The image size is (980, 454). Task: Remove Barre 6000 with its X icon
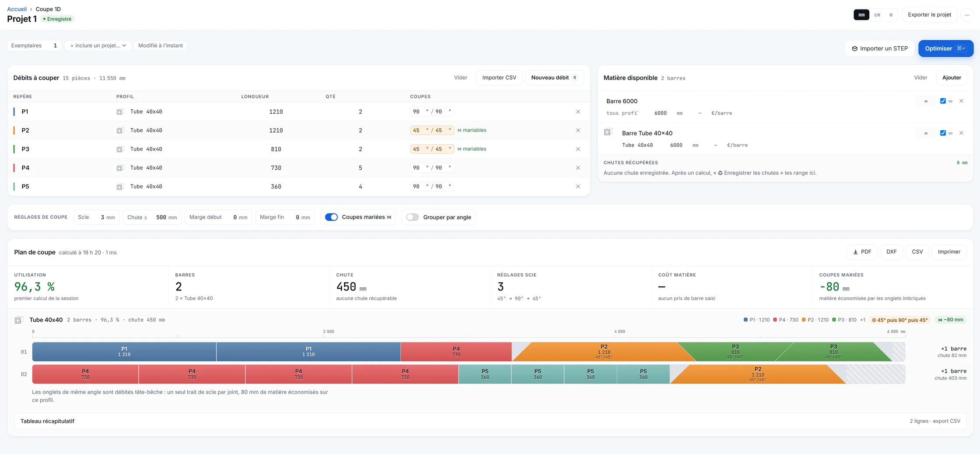click(961, 101)
